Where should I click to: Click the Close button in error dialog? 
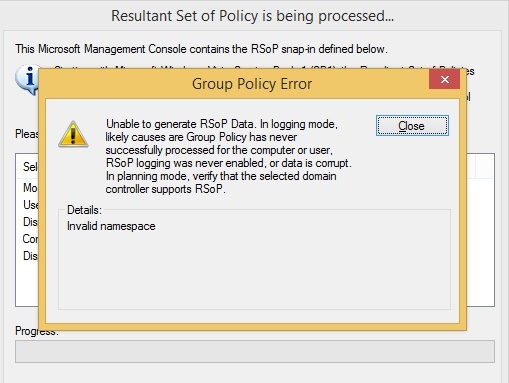[x=412, y=126]
